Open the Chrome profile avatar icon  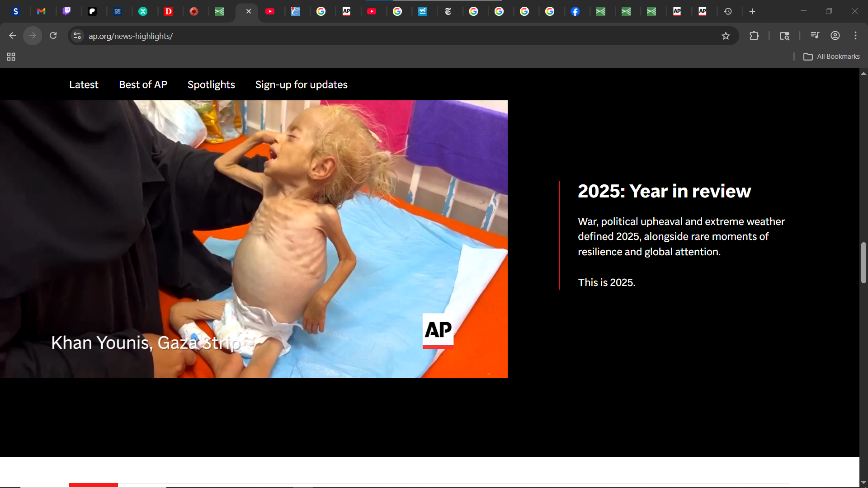click(x=835, y=36)
